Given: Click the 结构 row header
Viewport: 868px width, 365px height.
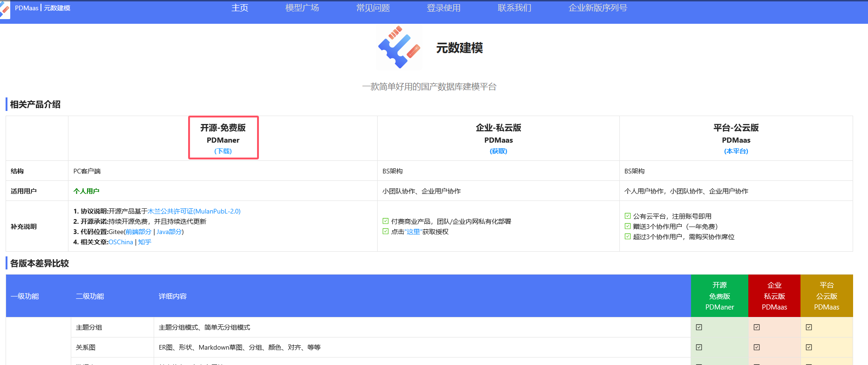Looking at the screenshot, I should click(x=17, y=171).
